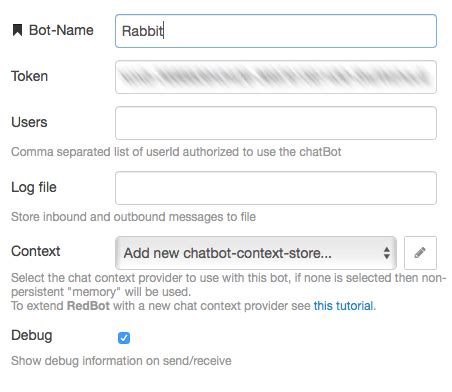Screen dimensions: 452x392
Task: Focus the Bot-Name field containing Rabbit
Action: [x=276, y=31]
